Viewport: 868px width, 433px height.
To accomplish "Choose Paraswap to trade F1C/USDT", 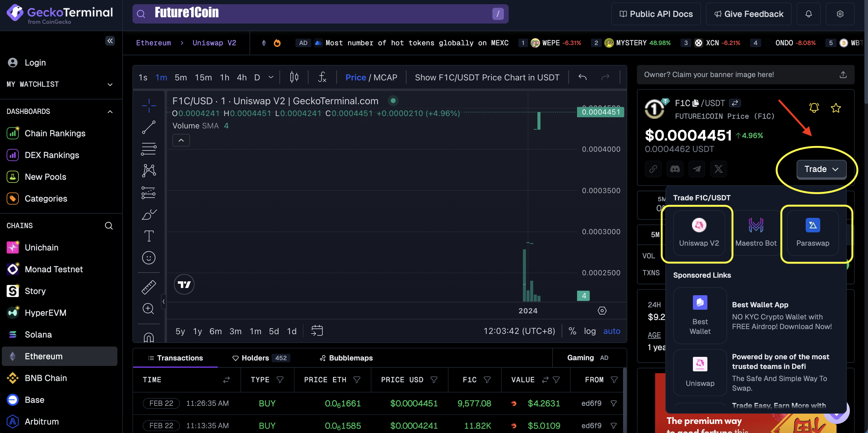I will (812, 233).
